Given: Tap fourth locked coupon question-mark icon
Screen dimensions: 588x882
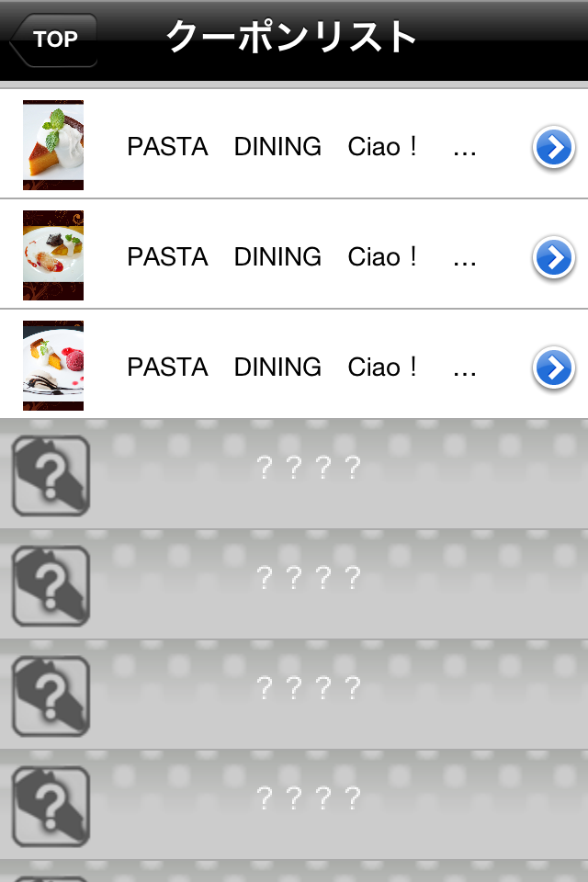Looking at the screenshot, I should click(x=51, y=807).
